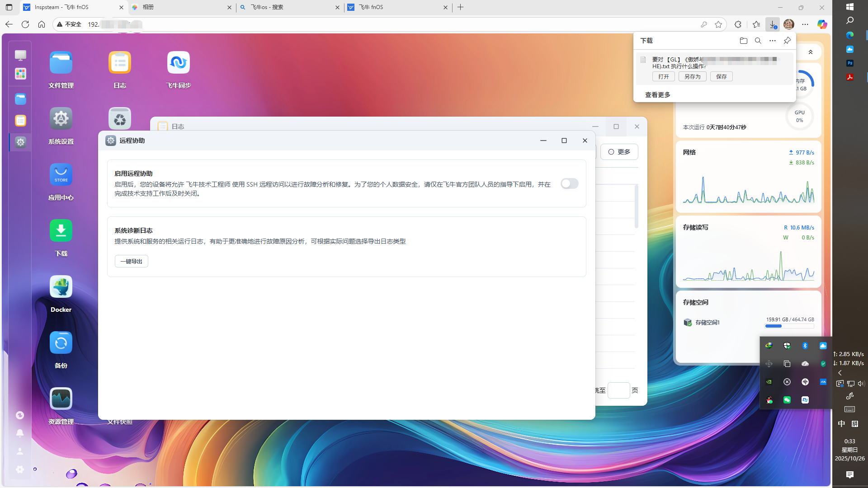The width and height of the screenshot is (868, 488).
Task: Open the 回收站 recycle bin
Action: [119, 118]
